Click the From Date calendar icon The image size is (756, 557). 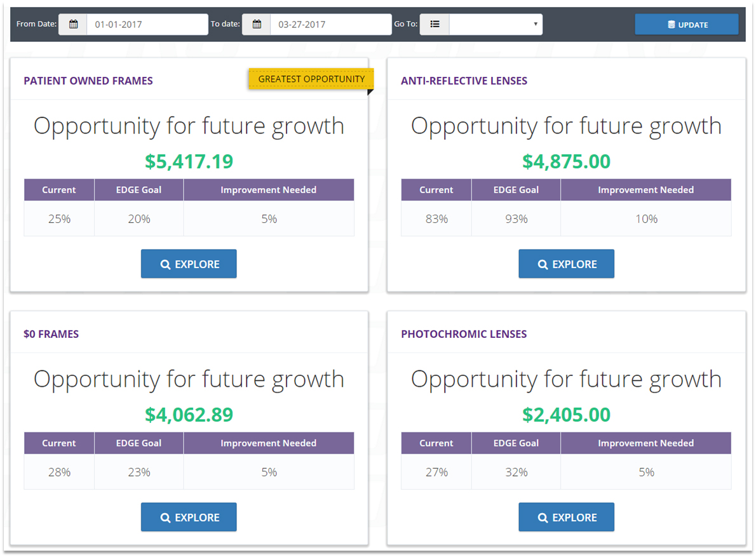click(x=73, y=25)
